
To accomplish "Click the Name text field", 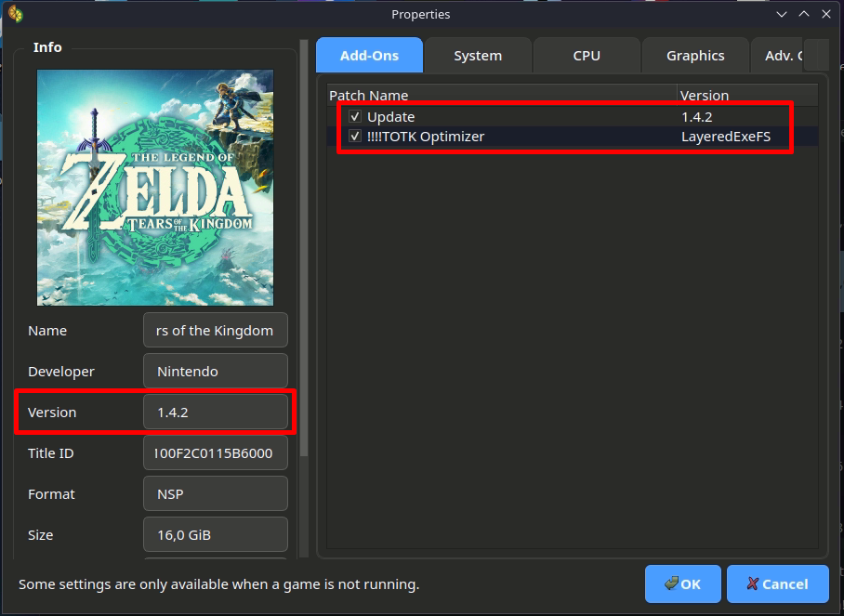I will [x=216, y=331].
